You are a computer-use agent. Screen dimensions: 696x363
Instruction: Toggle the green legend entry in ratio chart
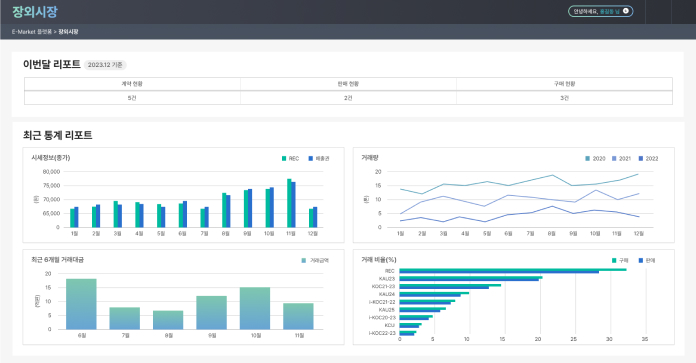click(x=621, y=260)
